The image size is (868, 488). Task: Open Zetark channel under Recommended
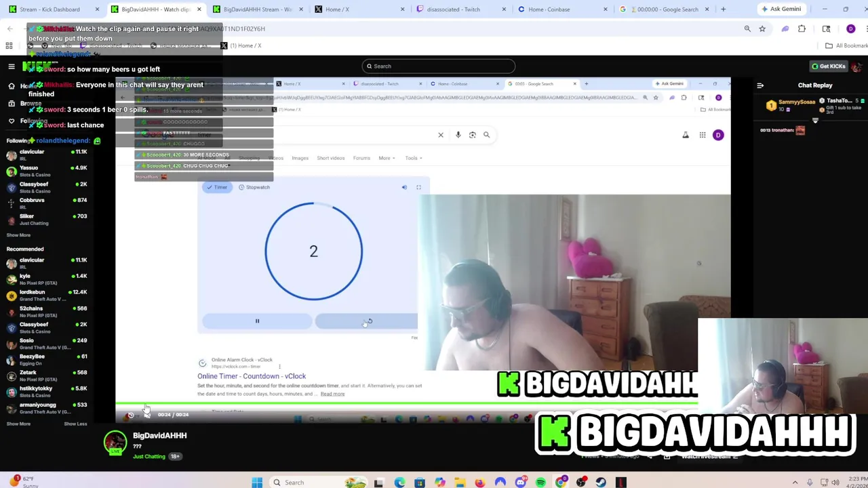(x=47, y=375)
